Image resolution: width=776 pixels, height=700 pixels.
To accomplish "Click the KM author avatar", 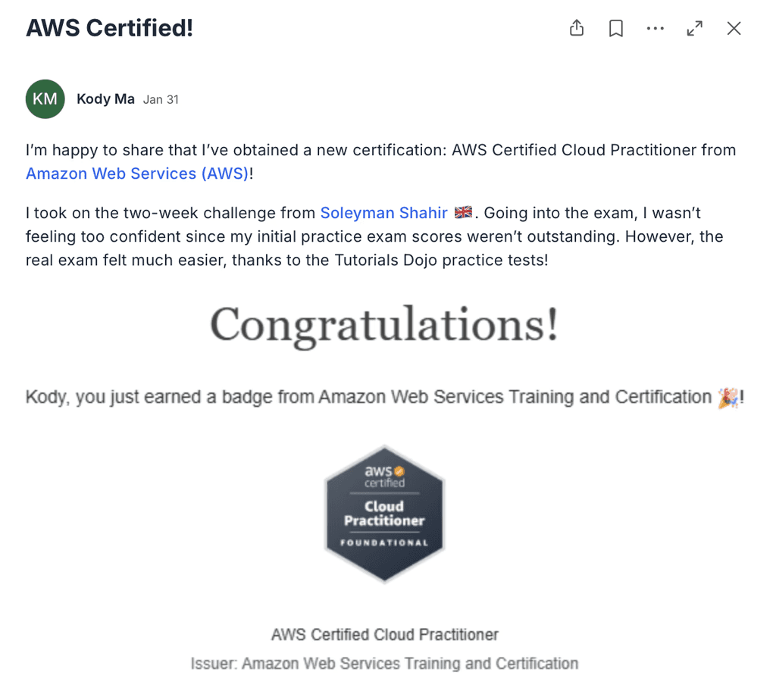I will click(45, 99).
